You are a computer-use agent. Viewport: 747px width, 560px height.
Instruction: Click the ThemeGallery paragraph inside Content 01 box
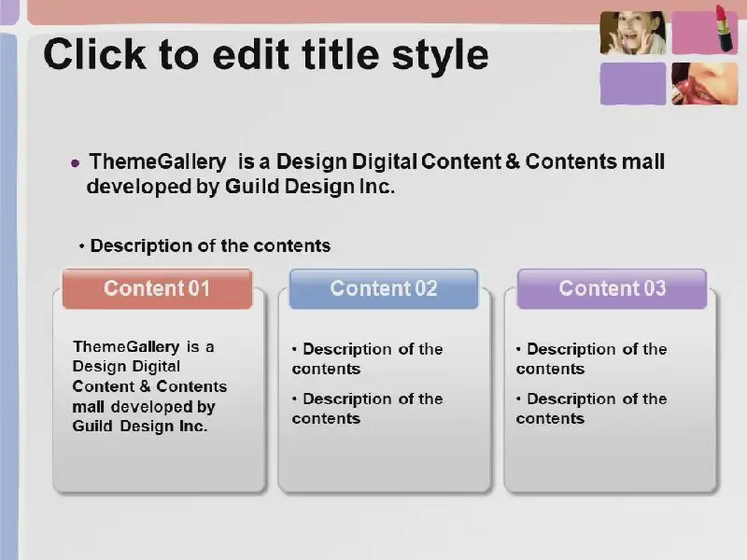149,386
